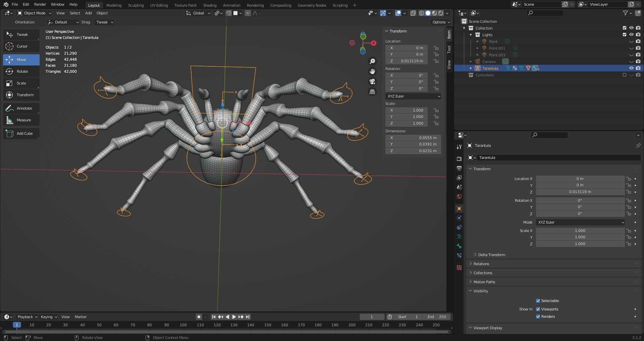Viewport: 644px width, 341px height.
Task: Open the sidebar Tool tab
Action: point(449,50)
